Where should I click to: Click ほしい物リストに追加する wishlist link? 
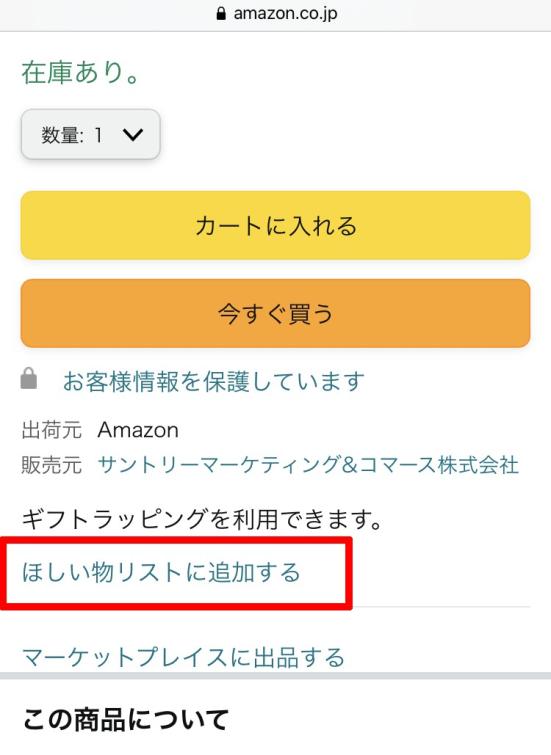point(161,573)
